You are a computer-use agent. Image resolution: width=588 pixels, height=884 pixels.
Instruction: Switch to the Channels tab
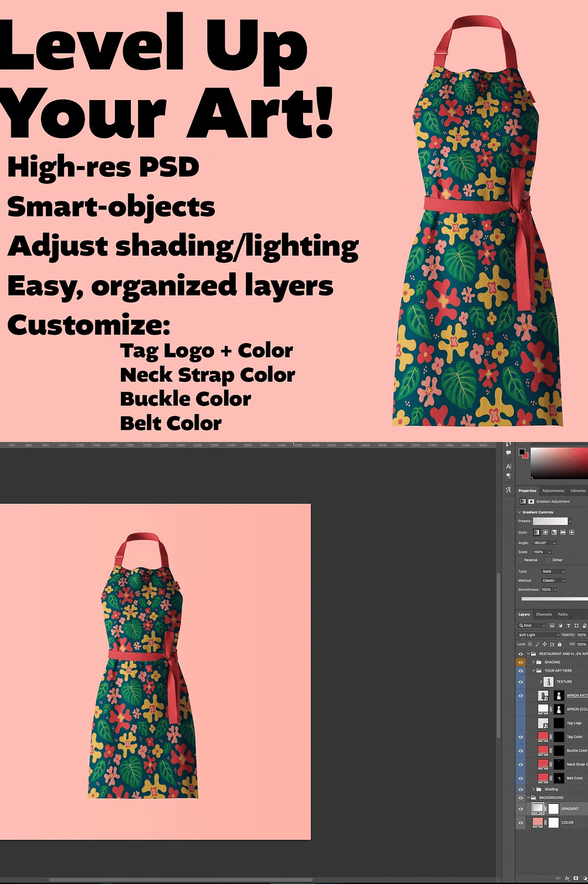pyautogui.click(x=543, y=614)
